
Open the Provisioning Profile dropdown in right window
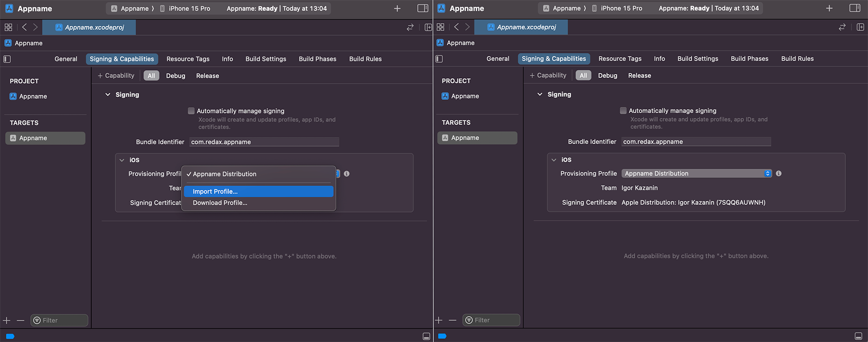pos(697,173)
